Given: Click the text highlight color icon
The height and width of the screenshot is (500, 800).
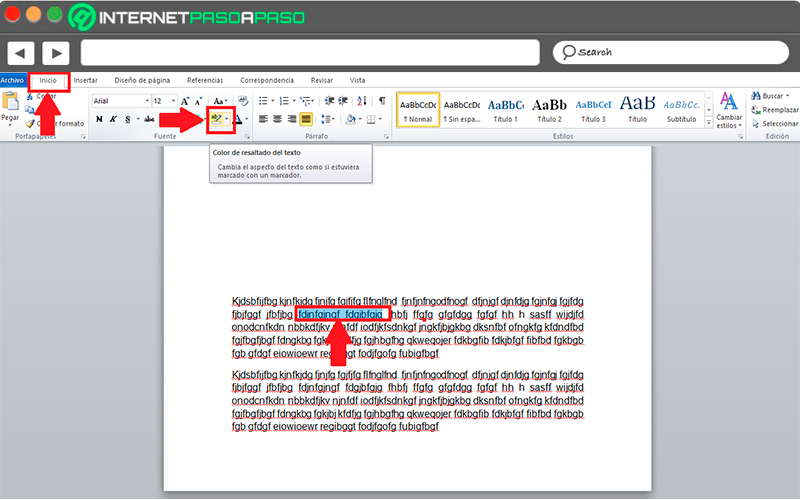Looking at the screenshot, I should 216,119.
